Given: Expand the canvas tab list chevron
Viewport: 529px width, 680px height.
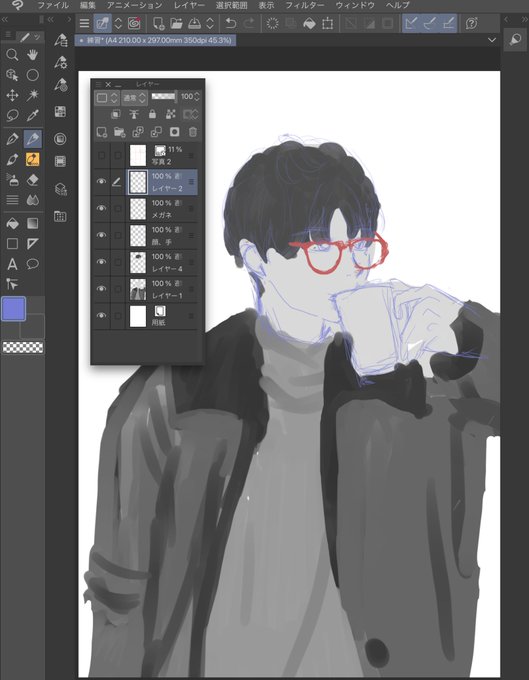Looking at the screenshot, I should click(492, 40).
